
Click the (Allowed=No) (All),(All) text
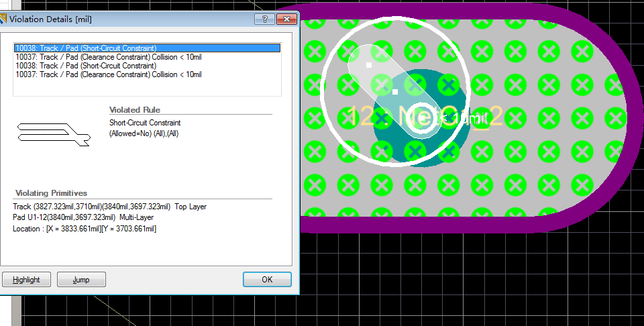(144, 133)
